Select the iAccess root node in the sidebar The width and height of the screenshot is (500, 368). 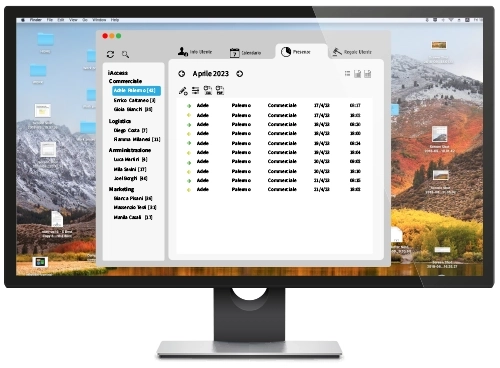point(118,73)
